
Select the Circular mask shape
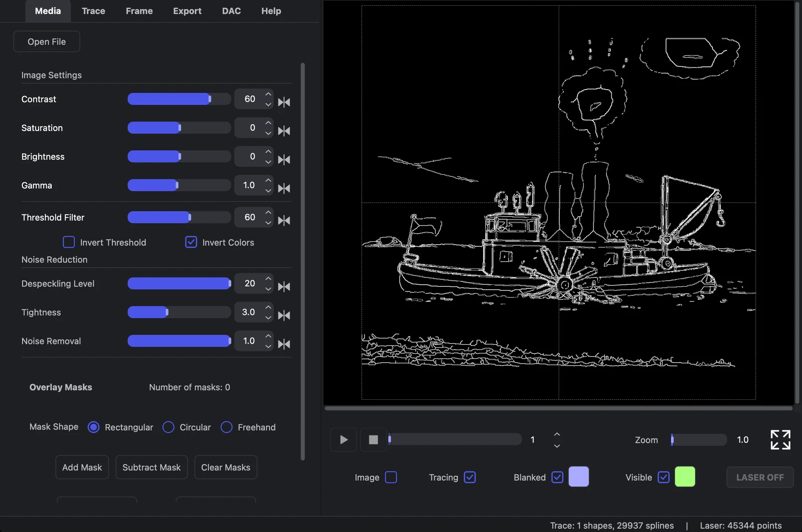click(168, 427)
